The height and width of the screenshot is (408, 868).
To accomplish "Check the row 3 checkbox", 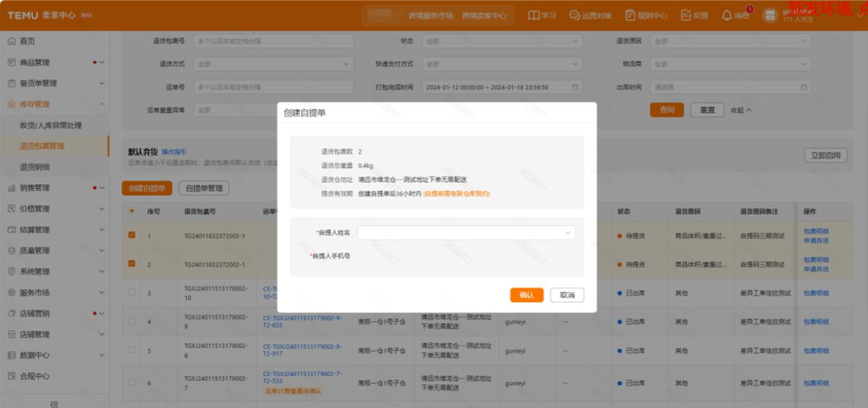I will pyautogui.click(x=132, y=293).
